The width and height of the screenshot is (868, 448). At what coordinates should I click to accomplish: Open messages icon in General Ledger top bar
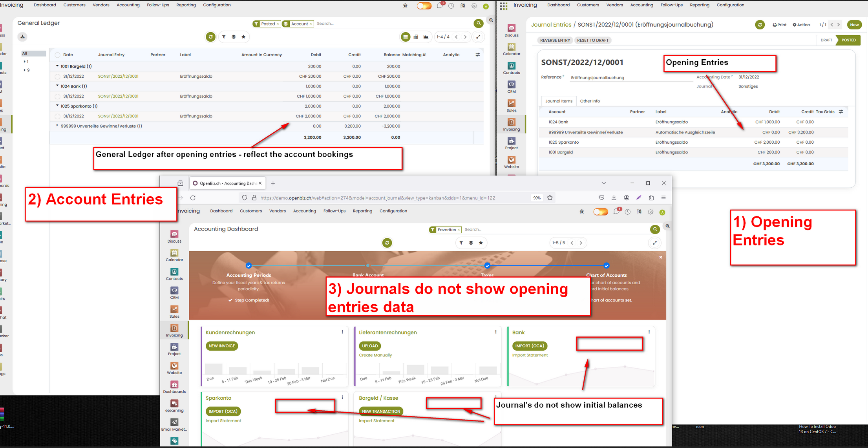coord(440,5)
